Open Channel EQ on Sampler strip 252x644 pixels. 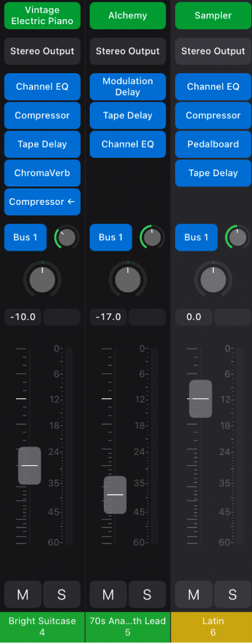tap(213, 87)
